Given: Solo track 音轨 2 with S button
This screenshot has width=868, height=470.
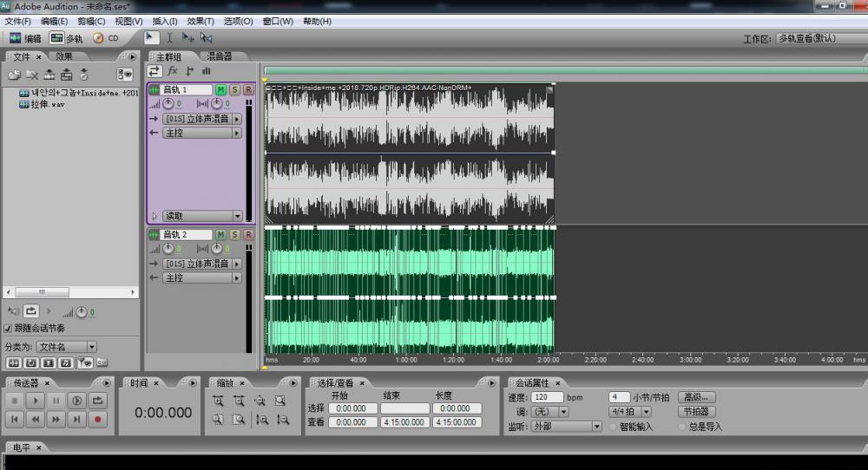Looking at the screenshot, I should 234,234.
